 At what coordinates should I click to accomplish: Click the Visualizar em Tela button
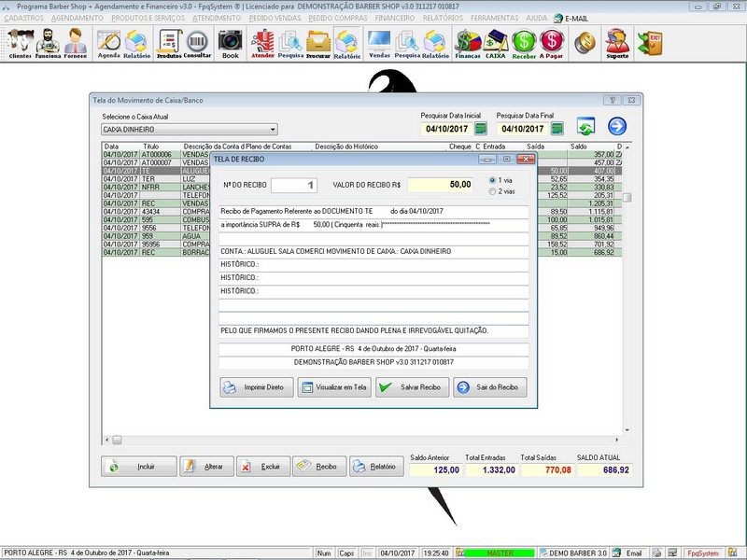[334, 387]
